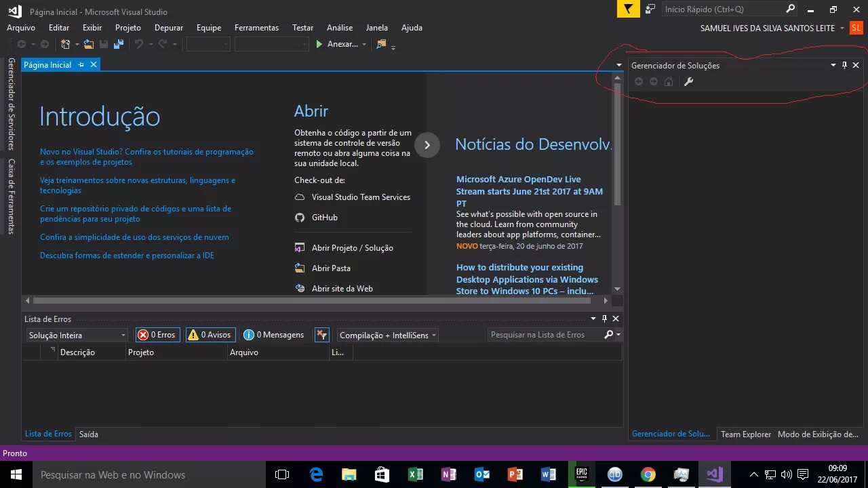Screen dimensions: 868x488
Task: Click the Pesquisar na Lista de Erros field
Action: pyautogui.click(x=545, y=335)
